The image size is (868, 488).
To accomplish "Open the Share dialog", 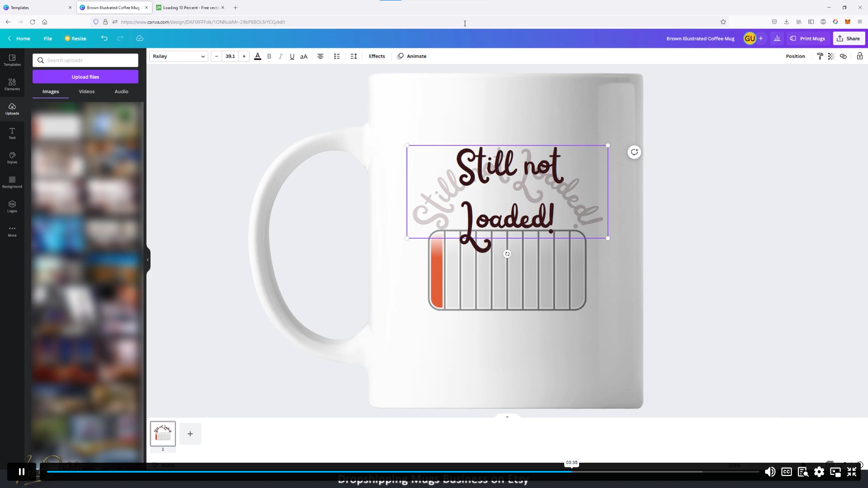I will pos(849,38).
